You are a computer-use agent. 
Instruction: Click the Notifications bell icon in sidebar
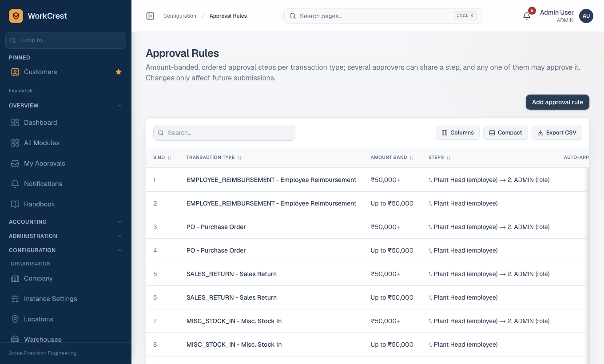[x=15, y=184]
